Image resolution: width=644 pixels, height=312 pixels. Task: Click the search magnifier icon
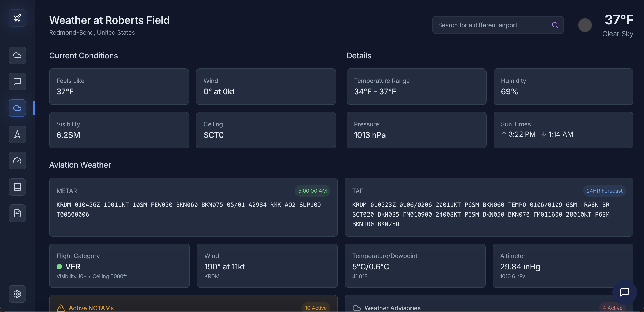coord(555,25)
